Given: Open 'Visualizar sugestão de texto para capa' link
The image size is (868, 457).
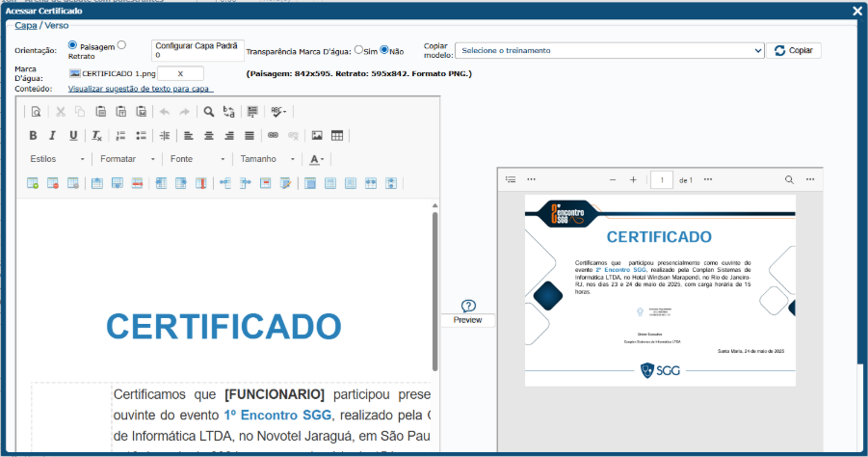Looking at the screenshot, I should click(x=141, y=88).
